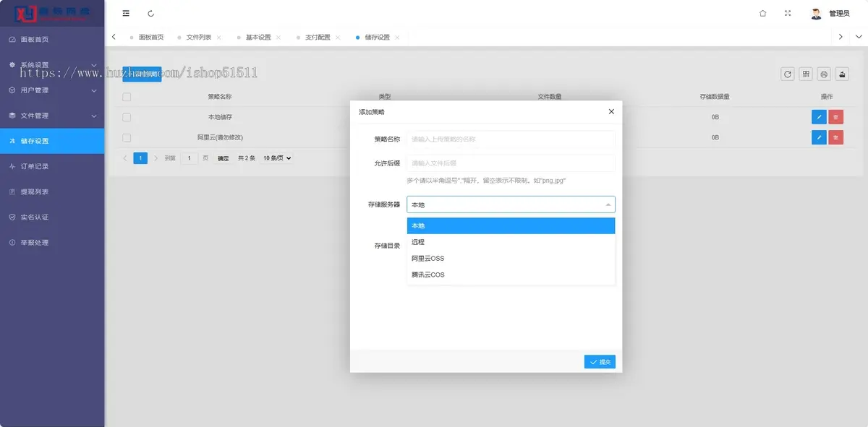
Task: Choose 本地 in the dropdown list
Action: [511, 226]
